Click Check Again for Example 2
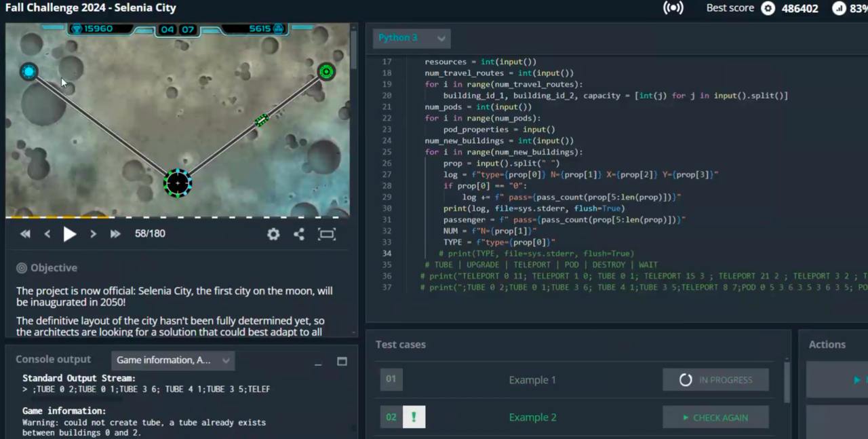The width and height of the screenshot is (868, 439). click(x=715, y=417)
